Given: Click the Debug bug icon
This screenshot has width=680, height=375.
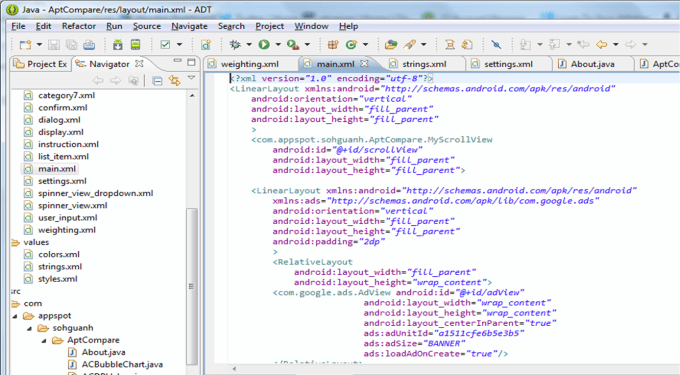Looking at the screenshot, I should (235, 45).
